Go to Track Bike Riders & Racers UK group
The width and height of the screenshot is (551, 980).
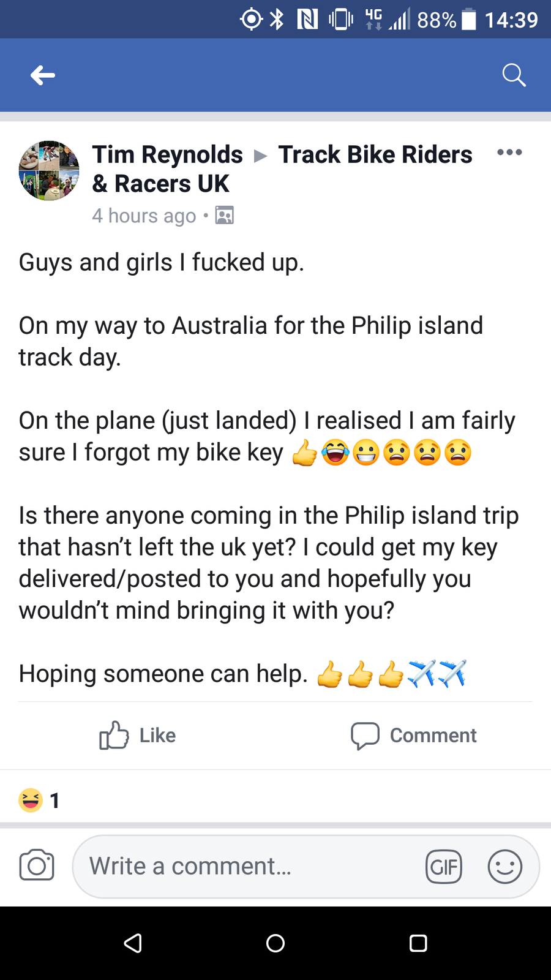coord(375,155)
